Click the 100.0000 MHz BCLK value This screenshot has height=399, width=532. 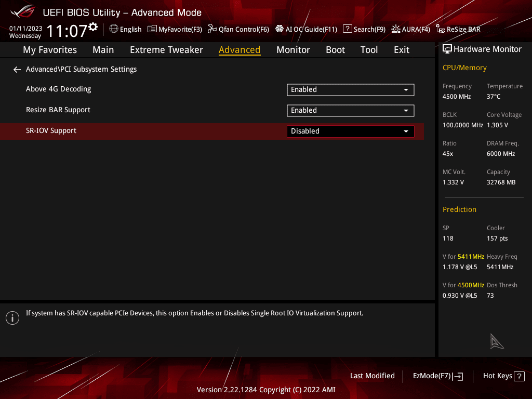point(463,125)
